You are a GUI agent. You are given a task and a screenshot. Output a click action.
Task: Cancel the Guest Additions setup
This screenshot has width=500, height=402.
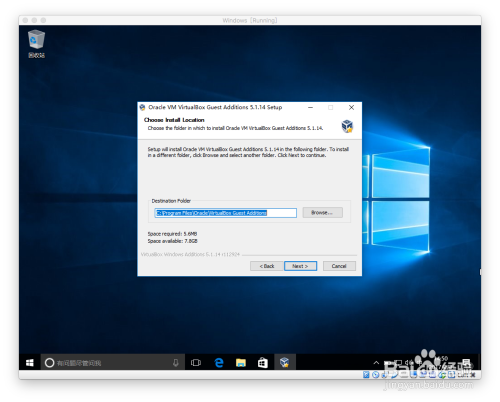coord(339,266)
